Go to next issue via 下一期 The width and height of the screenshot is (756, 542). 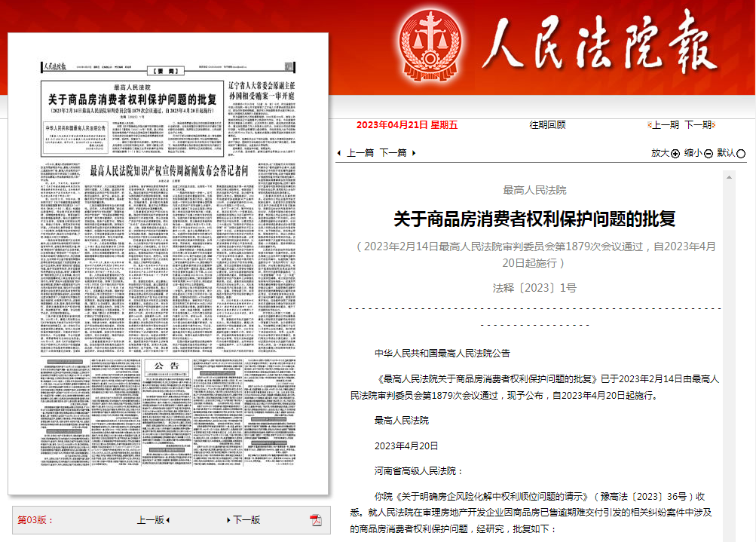[698, 125]
